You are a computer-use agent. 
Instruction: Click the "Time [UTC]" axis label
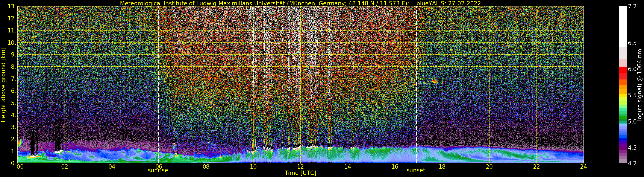(x=300, y=173)
